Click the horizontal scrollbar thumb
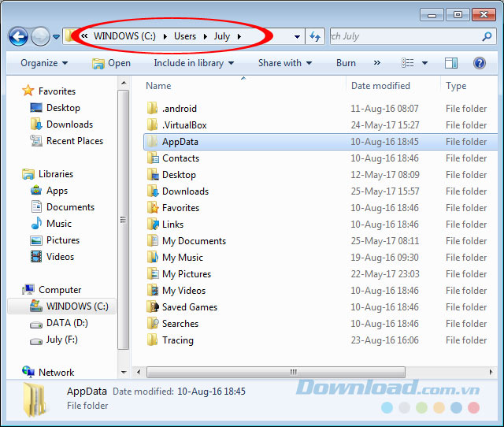The image size is (504, 427). (276, 373)
